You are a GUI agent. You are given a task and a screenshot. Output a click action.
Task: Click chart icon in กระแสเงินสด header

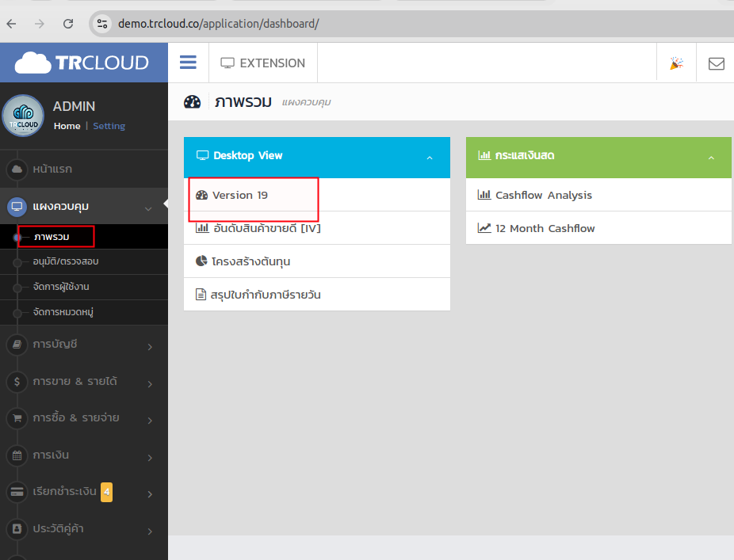[x=484, y=155]
